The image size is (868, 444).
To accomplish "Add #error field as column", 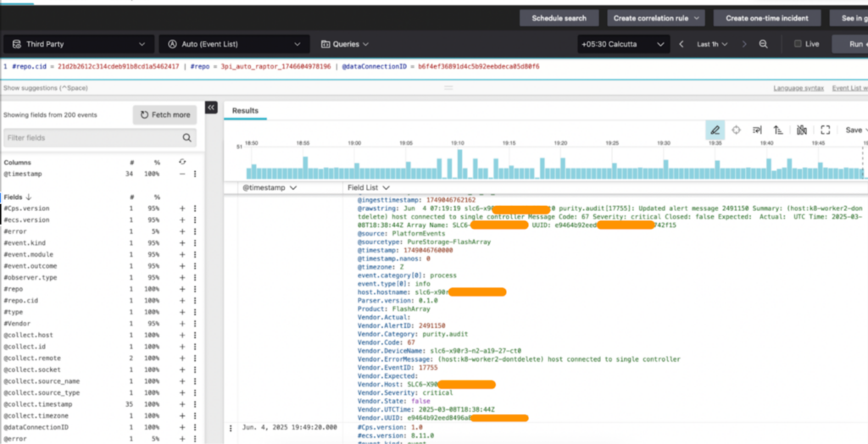I will pos(182,231).
